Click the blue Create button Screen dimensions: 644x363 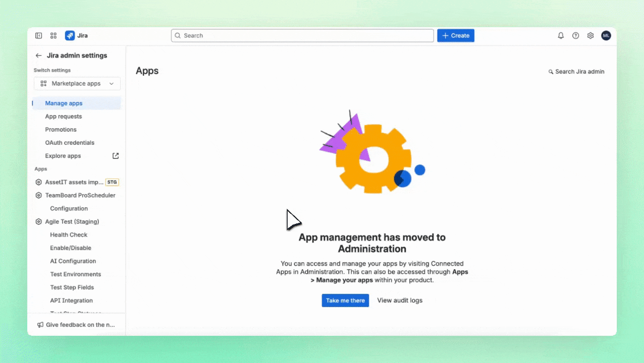tap(455, 36)
